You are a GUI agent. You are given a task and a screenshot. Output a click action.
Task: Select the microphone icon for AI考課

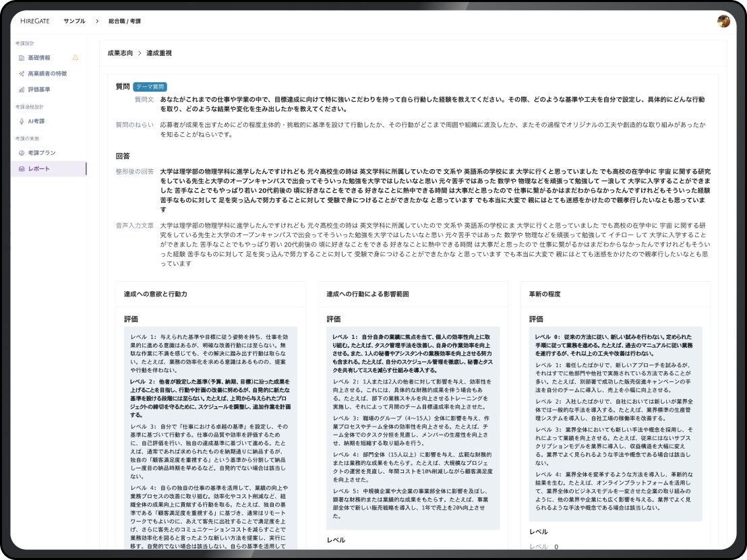(x=22, y=121)
